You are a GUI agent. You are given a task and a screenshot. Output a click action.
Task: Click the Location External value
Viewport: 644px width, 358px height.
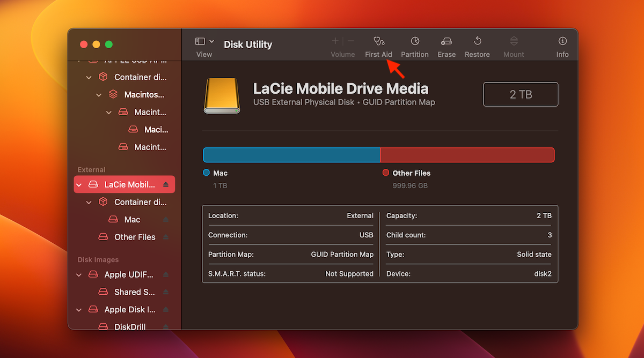(360, 216)
